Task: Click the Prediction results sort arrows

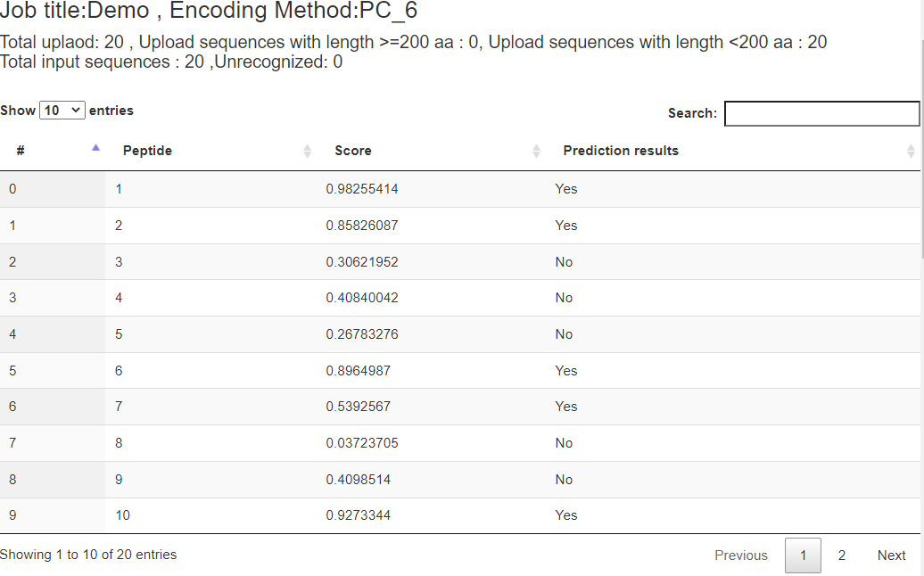Action: pos(911,151)
